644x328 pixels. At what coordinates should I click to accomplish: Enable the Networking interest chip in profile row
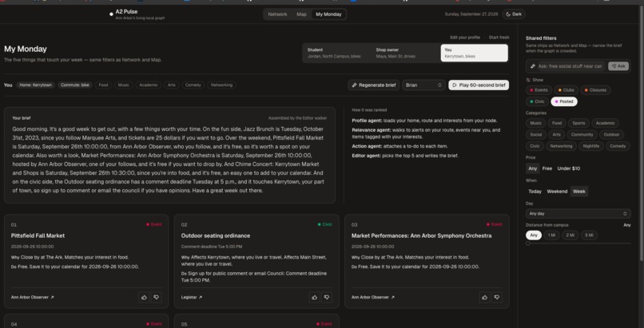[x=222, y=85]
